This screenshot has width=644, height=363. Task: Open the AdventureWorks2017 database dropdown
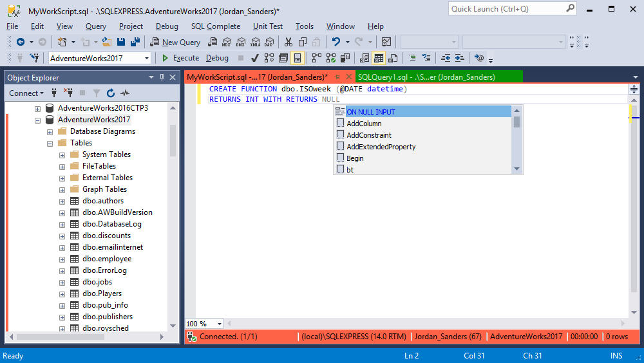(x=147, y=58)
